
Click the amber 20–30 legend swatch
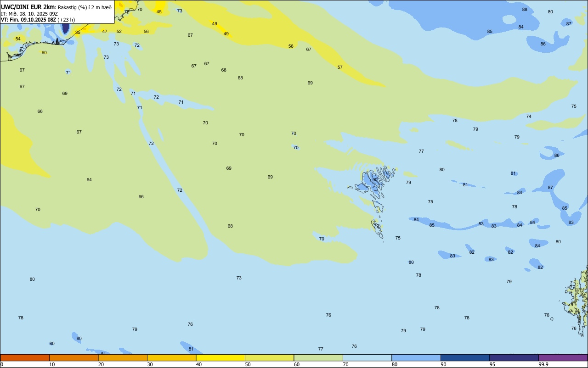click(x=123, y=357)
